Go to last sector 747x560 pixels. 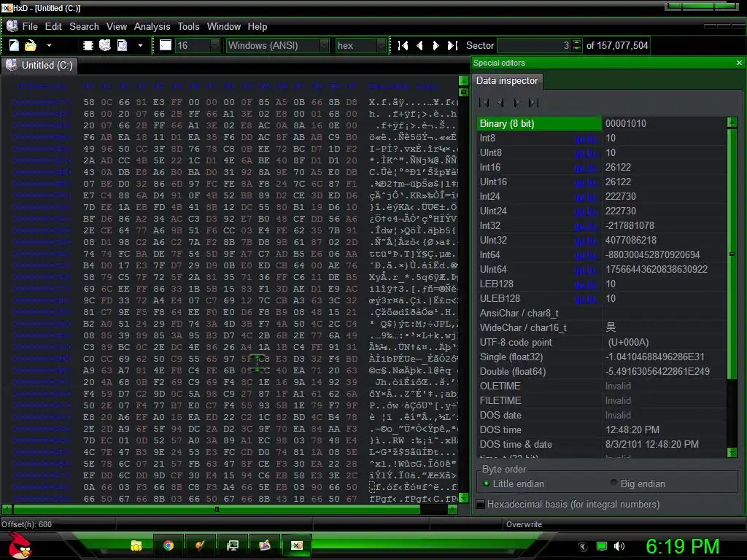(452, 45)
